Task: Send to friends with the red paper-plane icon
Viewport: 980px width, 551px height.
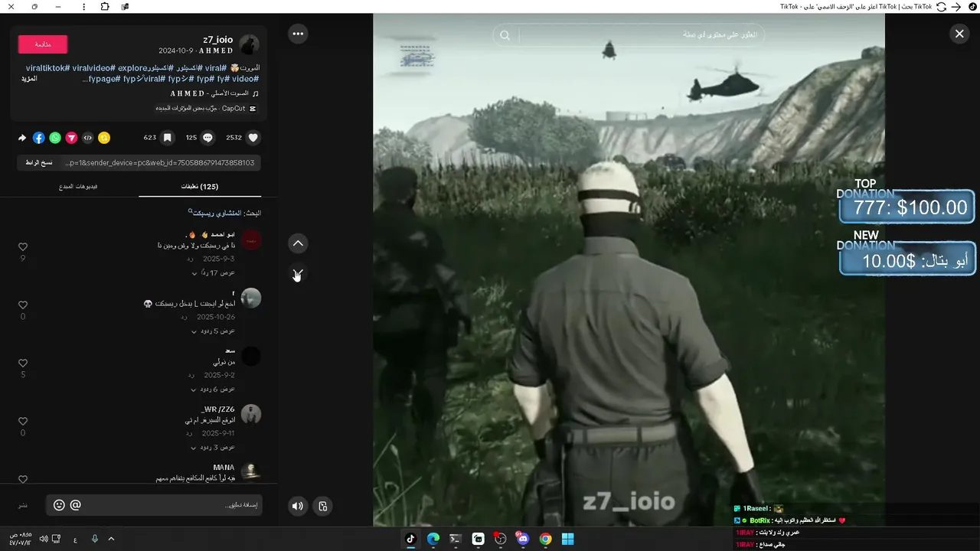Action: 71,138
